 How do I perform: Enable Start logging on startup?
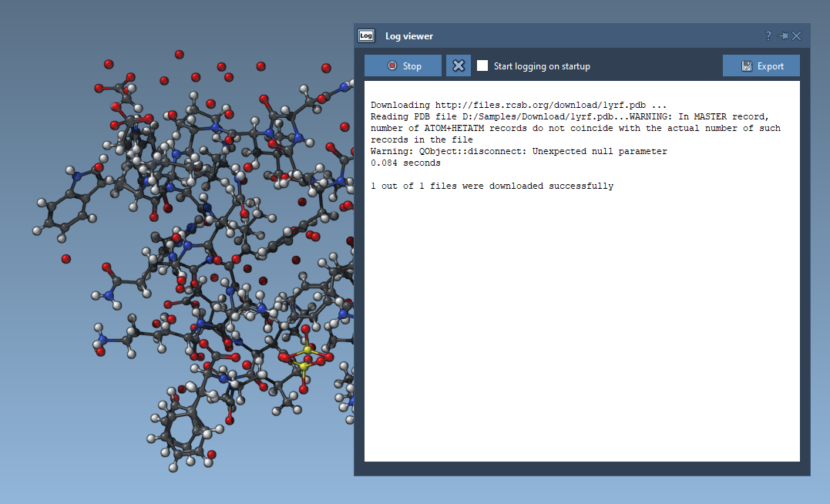point(482,66)
